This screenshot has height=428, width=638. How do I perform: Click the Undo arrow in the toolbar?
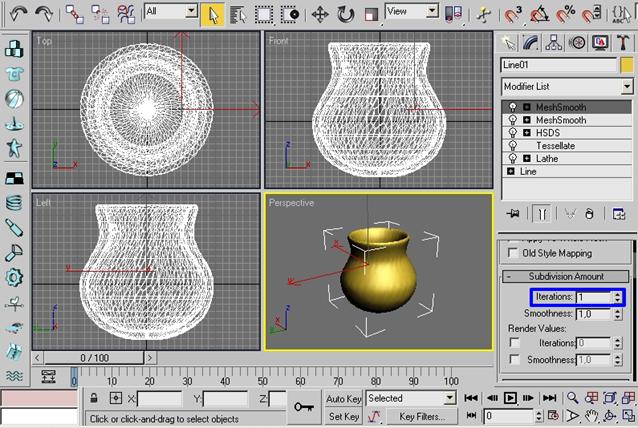click(x=18, y=14)
